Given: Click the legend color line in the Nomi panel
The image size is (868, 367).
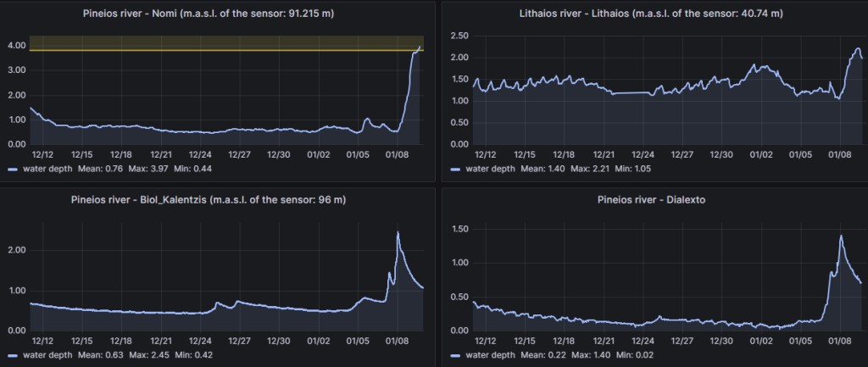Looking at the screenshot, I should pos(14,169).
